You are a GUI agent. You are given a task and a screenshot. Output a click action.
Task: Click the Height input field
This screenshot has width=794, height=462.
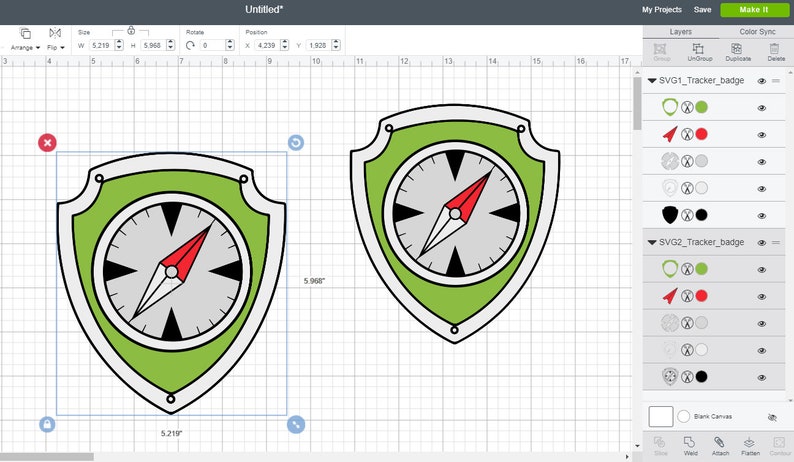pyautogui.click(x=152, y=45)
